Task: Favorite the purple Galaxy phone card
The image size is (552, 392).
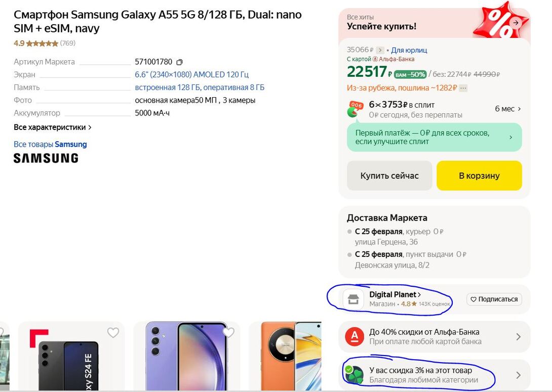Action: [x=228, y=332]
